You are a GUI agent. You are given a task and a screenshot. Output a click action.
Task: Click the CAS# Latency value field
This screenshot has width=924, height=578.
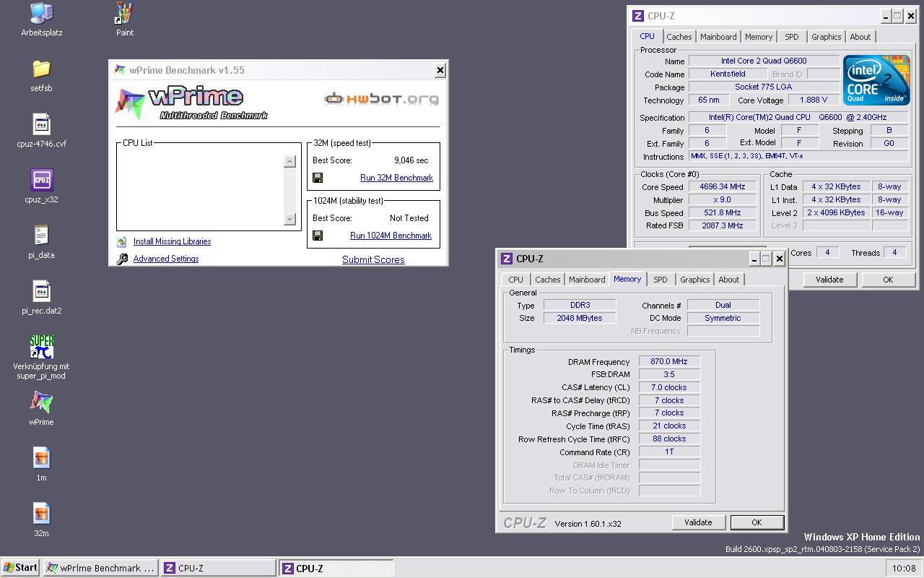(669, 387)
